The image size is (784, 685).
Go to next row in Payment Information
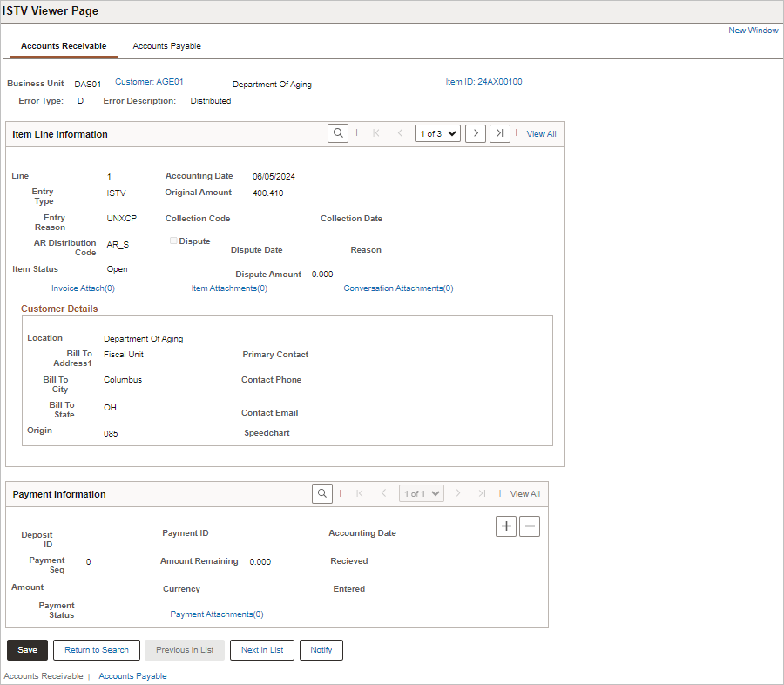coord(458,493)
